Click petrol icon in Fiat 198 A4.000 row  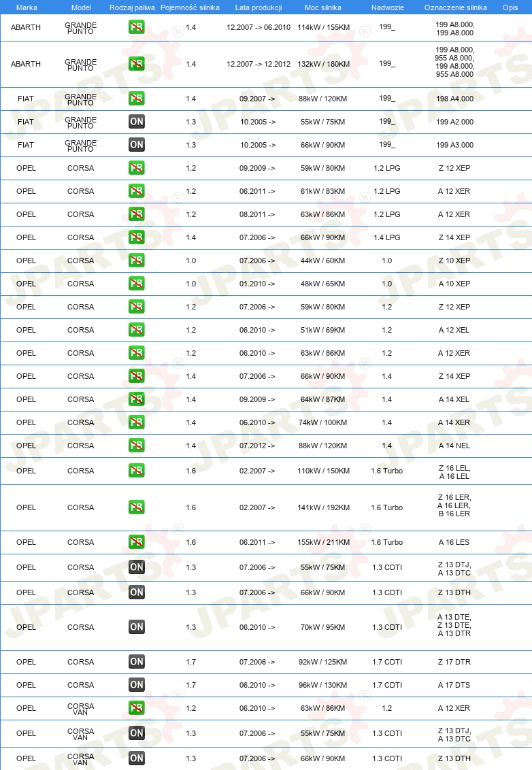(137, 98)
